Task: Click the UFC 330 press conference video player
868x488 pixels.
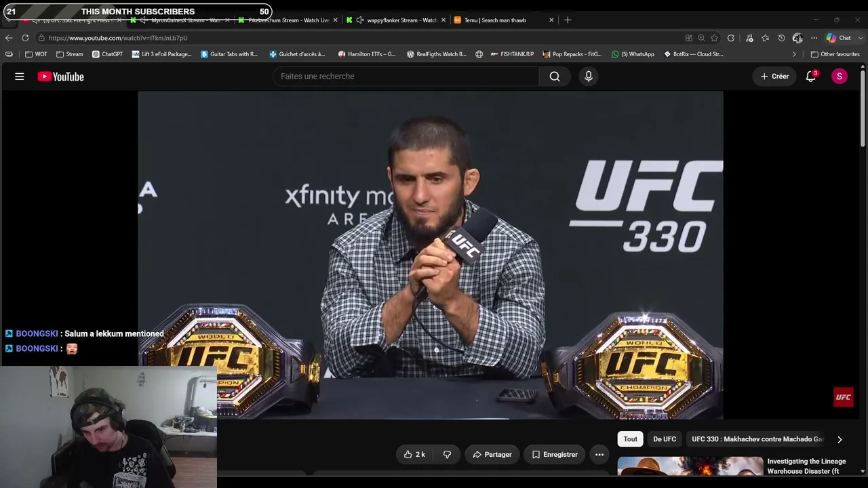Action: click(431, 256)
